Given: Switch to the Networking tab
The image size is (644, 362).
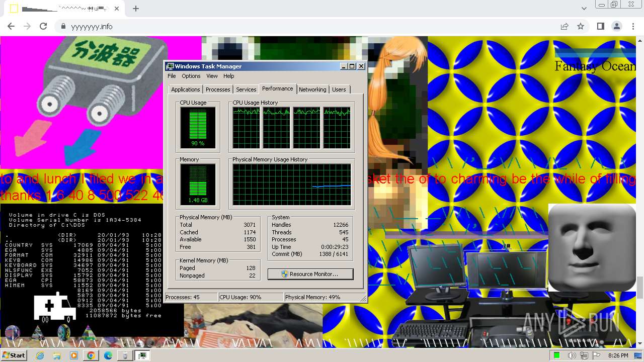Looking at the screenshot, I should [x=312, y=89].
